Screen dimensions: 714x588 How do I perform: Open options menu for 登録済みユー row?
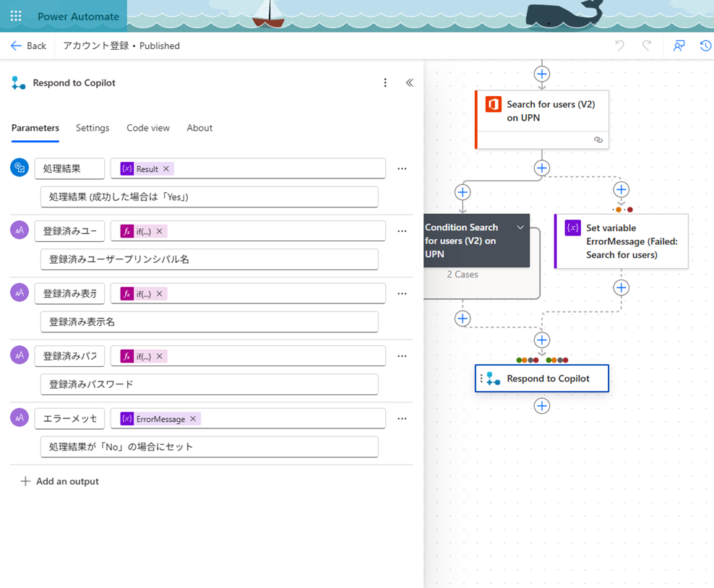[x=402, y=230]
